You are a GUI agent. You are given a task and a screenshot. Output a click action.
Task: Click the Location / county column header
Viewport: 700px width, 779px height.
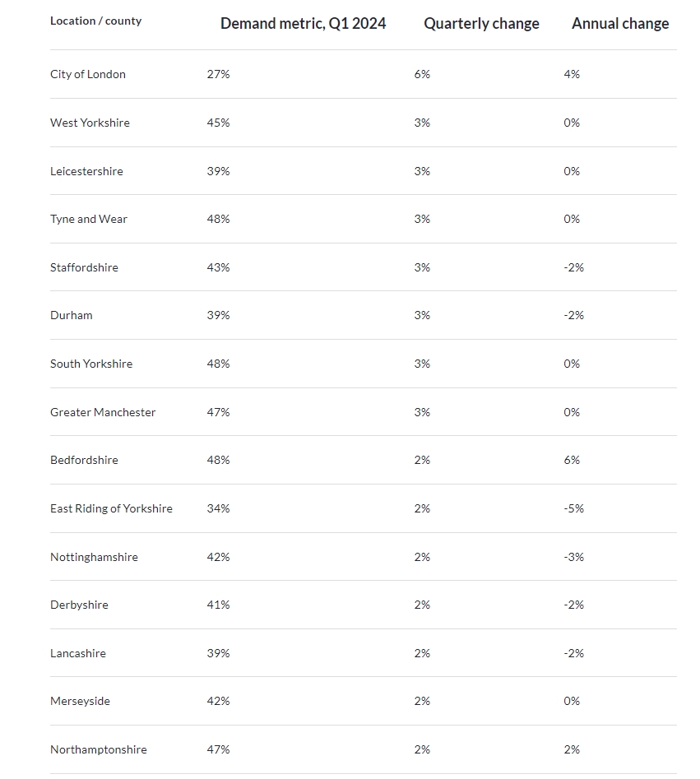[x=95, y=21]
